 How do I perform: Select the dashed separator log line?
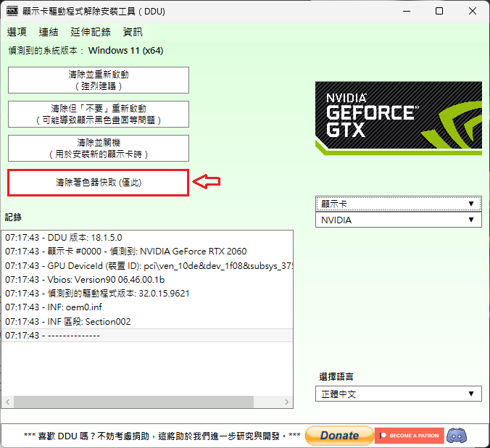click(147, 335)
